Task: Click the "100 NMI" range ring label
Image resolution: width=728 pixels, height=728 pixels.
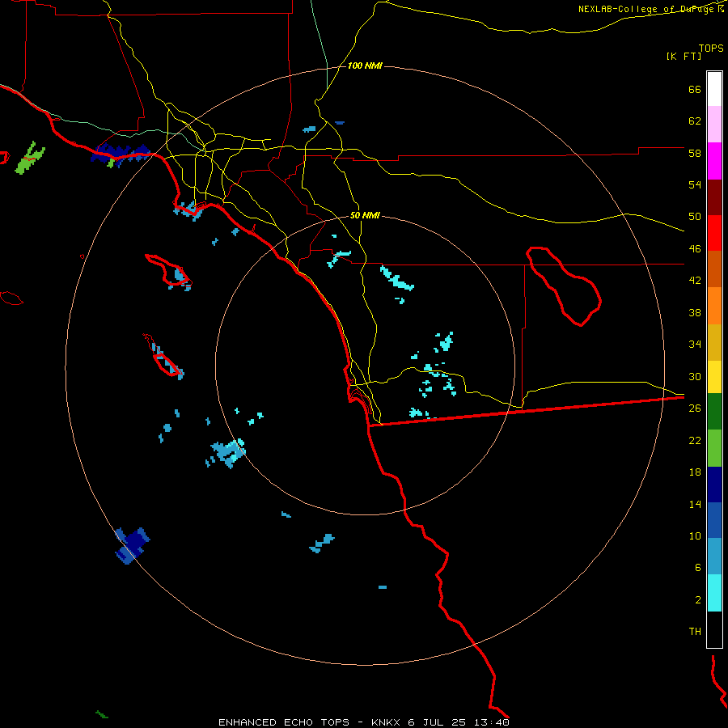Action: [x=365, y=66]
